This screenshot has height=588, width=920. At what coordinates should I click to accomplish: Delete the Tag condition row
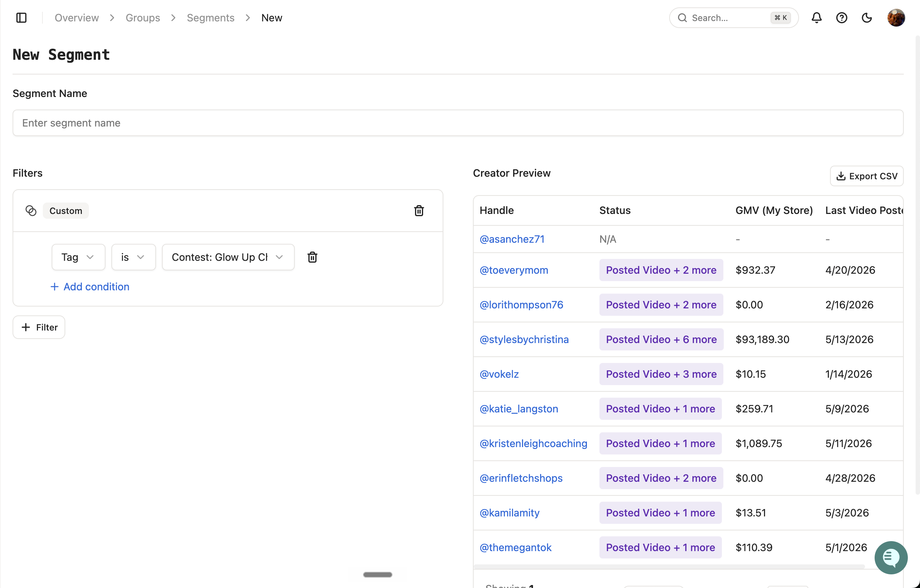(x=312, y=257)
